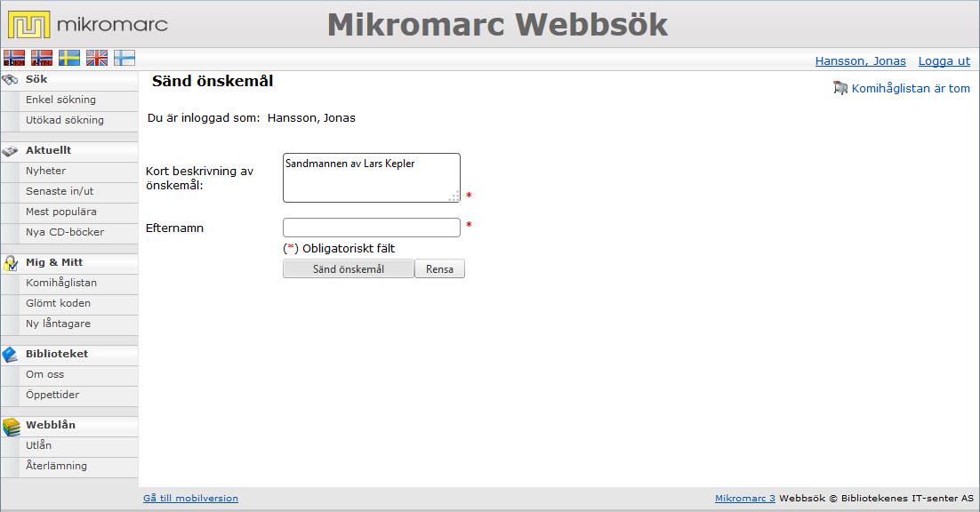Click the Sänd önskemål page heading
The width and height of the screenshot is (980, 512).
pos(213,81)
